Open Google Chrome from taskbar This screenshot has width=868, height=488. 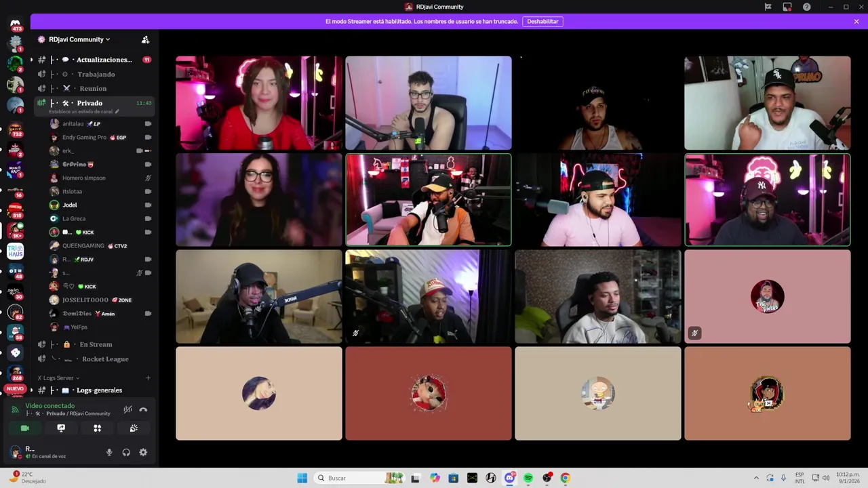565,478
